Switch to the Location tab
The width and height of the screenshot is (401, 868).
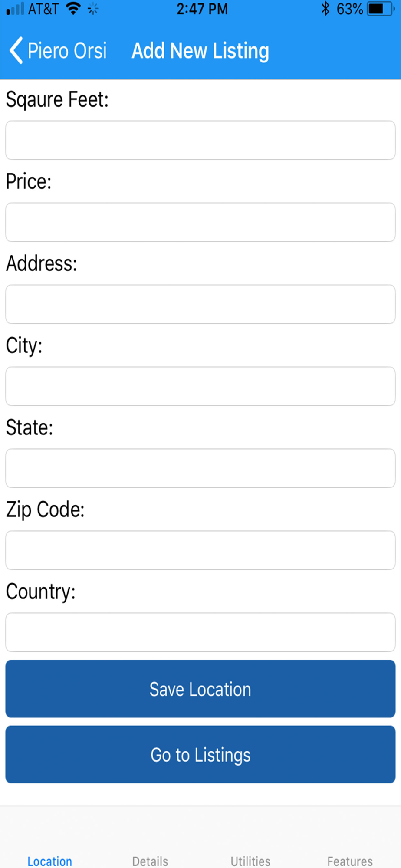coord(50,861)
